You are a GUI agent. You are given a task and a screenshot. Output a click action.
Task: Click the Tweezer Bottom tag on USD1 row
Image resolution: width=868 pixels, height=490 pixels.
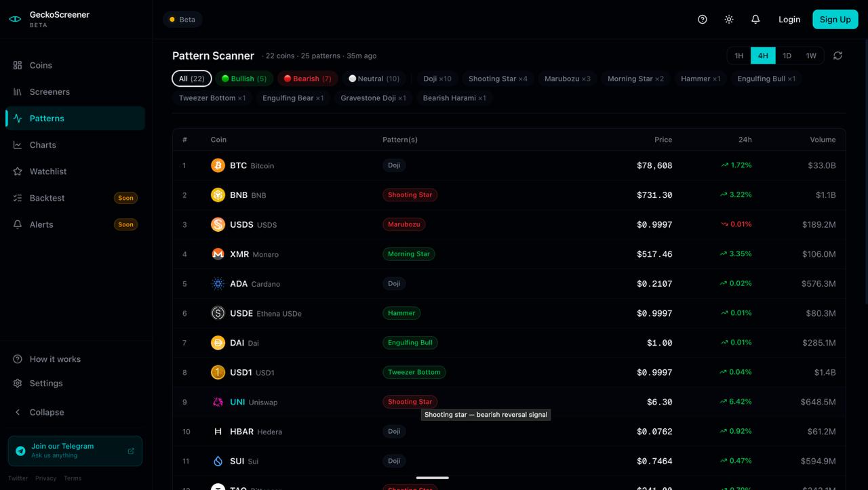coord(414,372)
